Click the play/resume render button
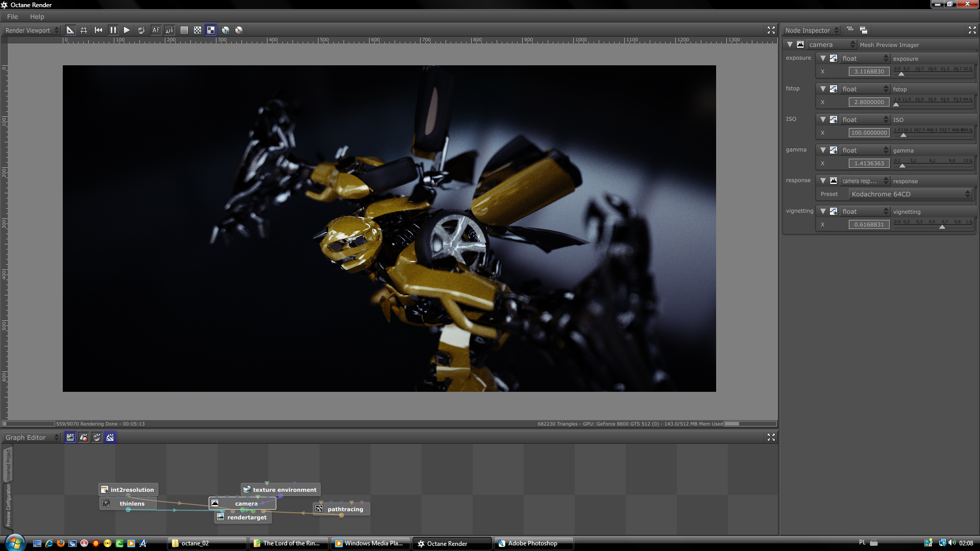Viewport: 980px width, 551px height. [127, 30]
